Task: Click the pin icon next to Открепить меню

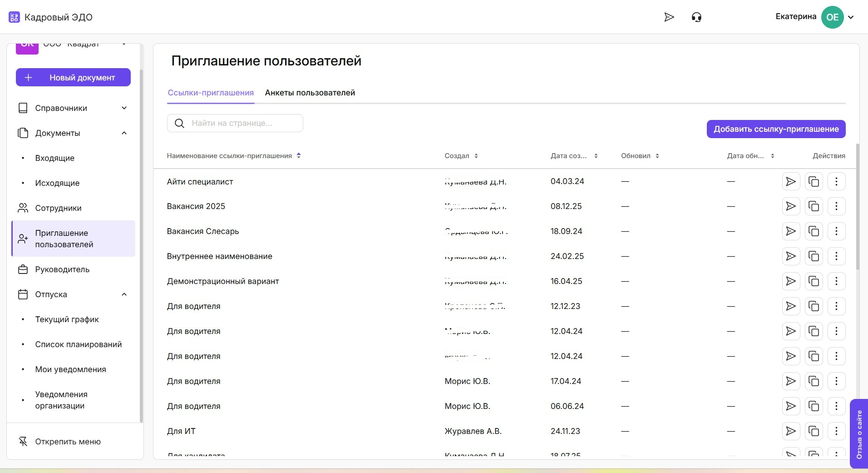Action: (x=23, y=441)
